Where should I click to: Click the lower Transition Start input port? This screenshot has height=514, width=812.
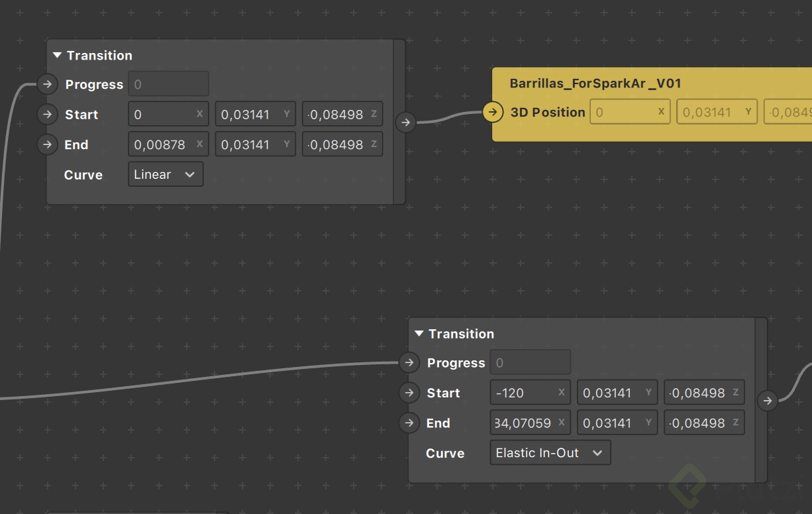pos(409,393)
